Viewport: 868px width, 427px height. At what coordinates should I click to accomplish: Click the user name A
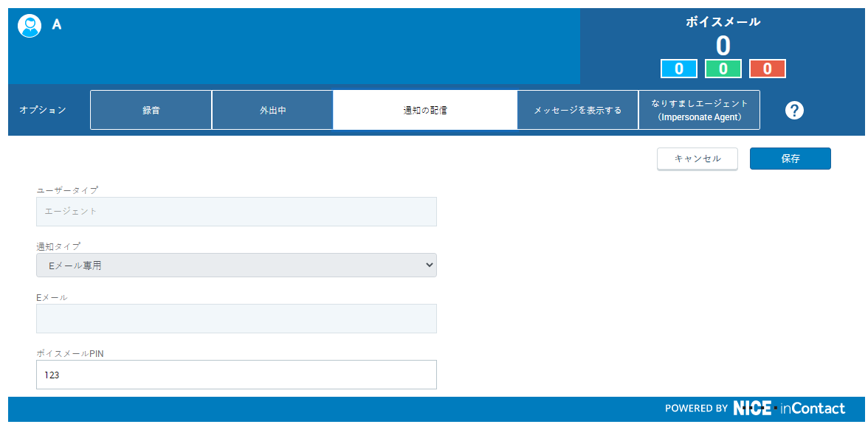pos(56,25)
